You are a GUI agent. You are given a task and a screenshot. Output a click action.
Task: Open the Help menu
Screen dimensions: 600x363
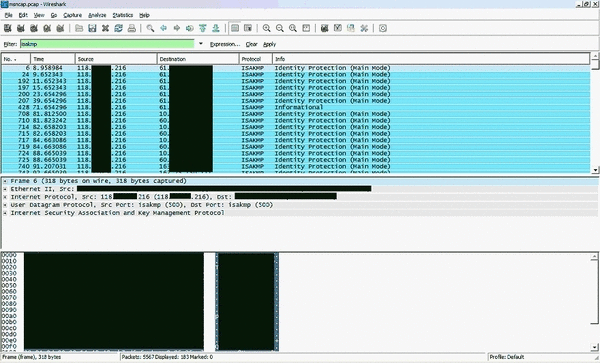[144, 15]
